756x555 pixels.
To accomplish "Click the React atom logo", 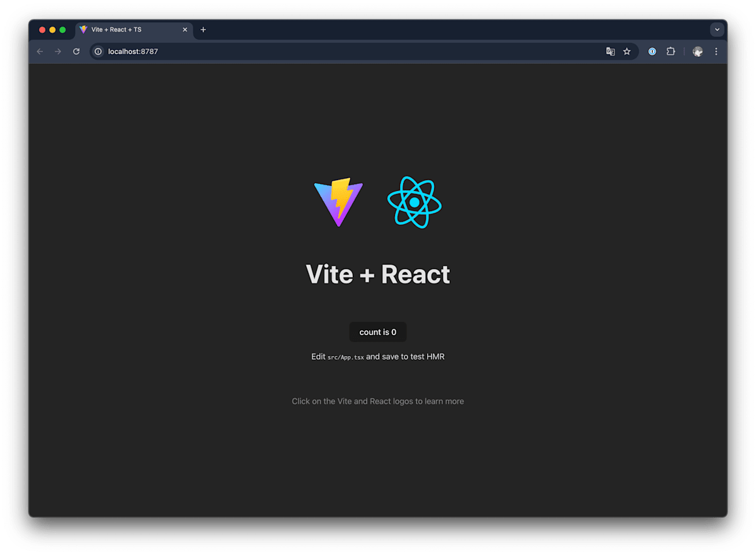I will (x=415, y=202).
